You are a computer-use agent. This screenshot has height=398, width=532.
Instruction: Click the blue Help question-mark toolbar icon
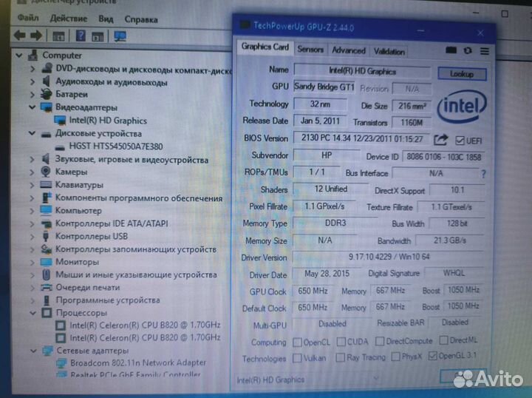[x=79, y=36]
